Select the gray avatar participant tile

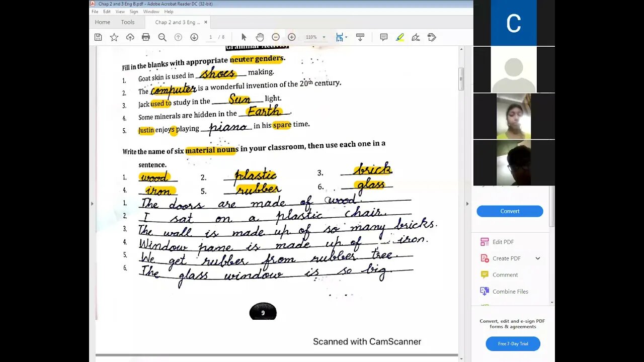point(514,70)
